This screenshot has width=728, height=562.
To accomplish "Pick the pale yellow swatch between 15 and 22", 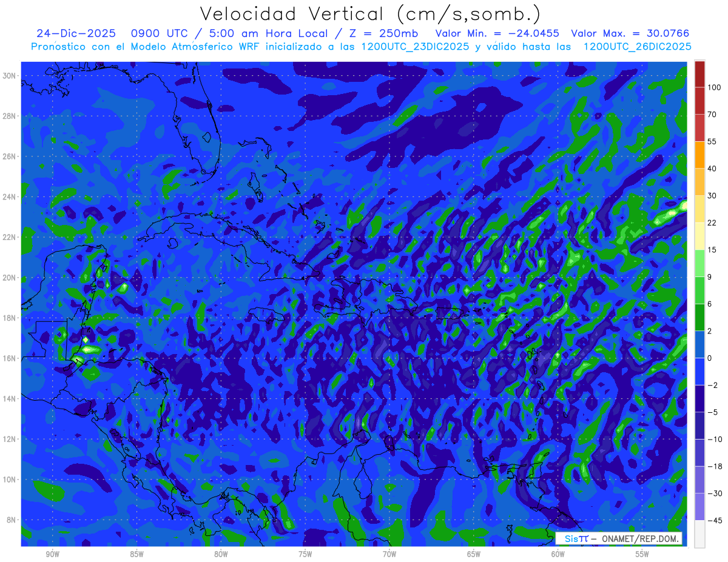I will tap(699, 236).
